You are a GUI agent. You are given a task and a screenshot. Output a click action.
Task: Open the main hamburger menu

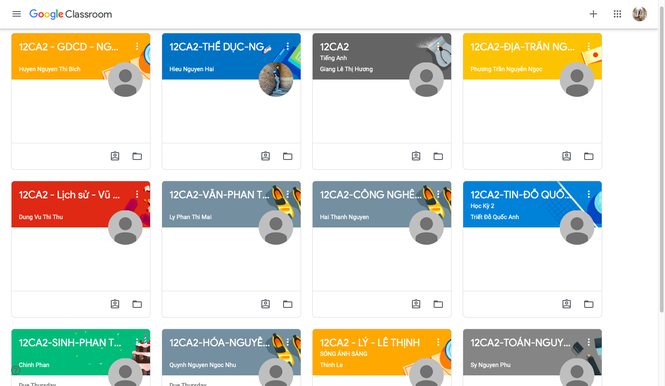click(17, 14)
